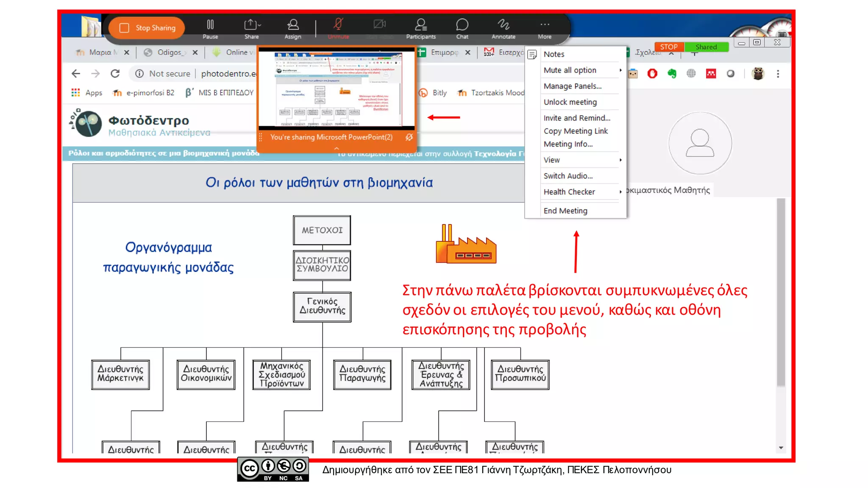This screenshot has height=488, width=868.
Task: Go back in browser history
Action: pos(76,74)
